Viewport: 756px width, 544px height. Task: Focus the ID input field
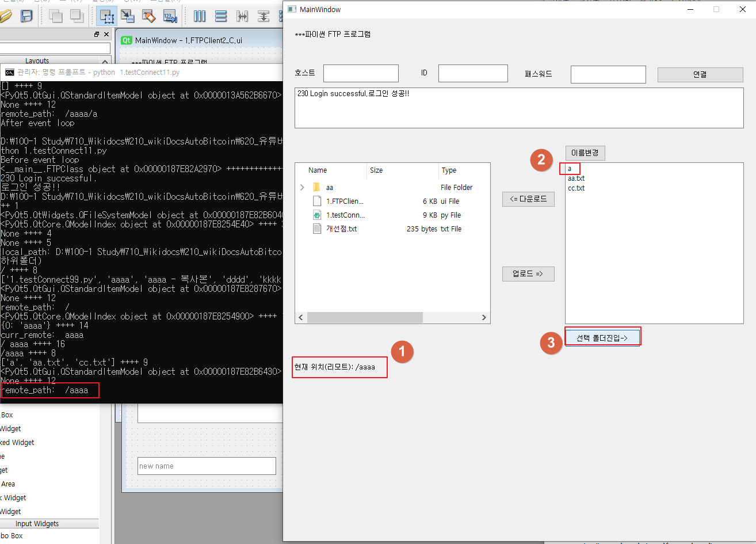pyautogui.click(x=473, y=74)
